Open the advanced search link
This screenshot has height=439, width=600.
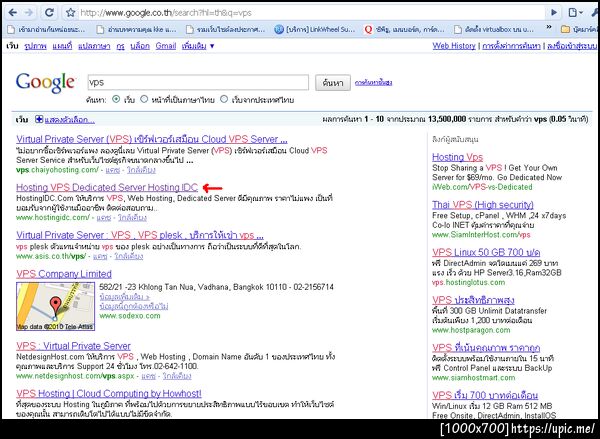coord(373,82)
